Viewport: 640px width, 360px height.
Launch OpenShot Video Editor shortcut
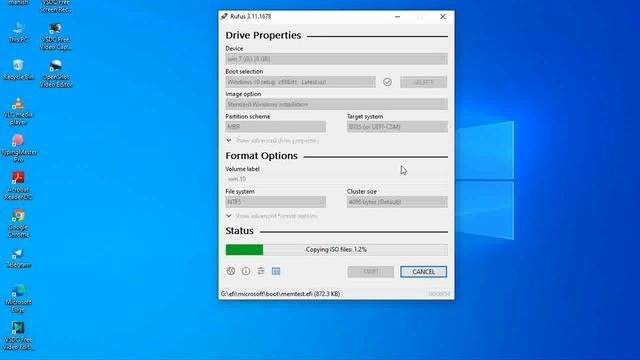[x=56, y=73]
